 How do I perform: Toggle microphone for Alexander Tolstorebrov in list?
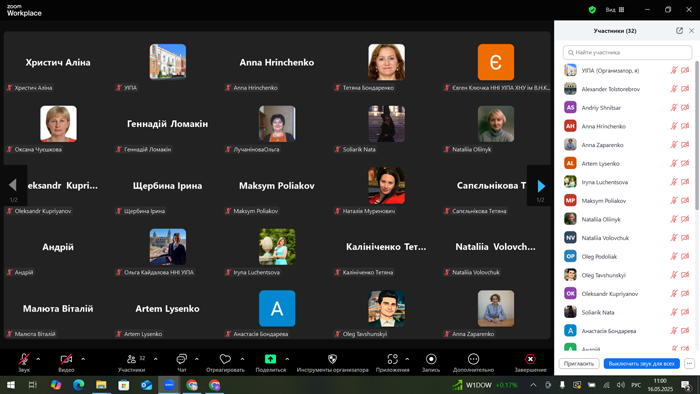pos(674,89)
